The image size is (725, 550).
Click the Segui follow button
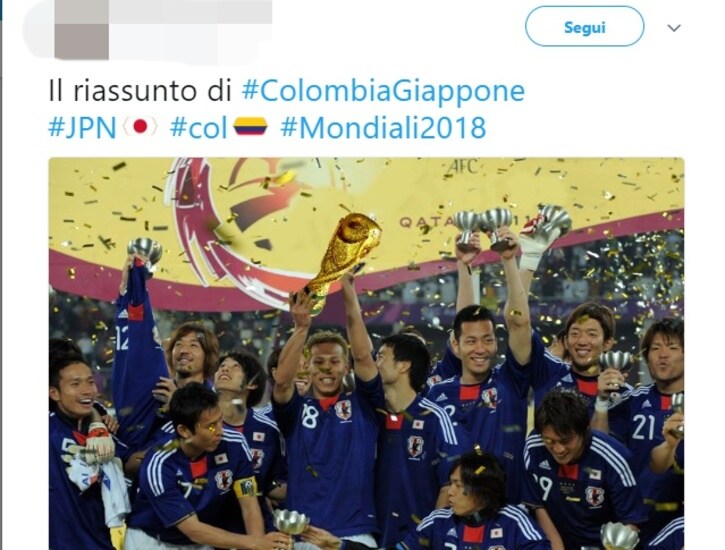584,26
